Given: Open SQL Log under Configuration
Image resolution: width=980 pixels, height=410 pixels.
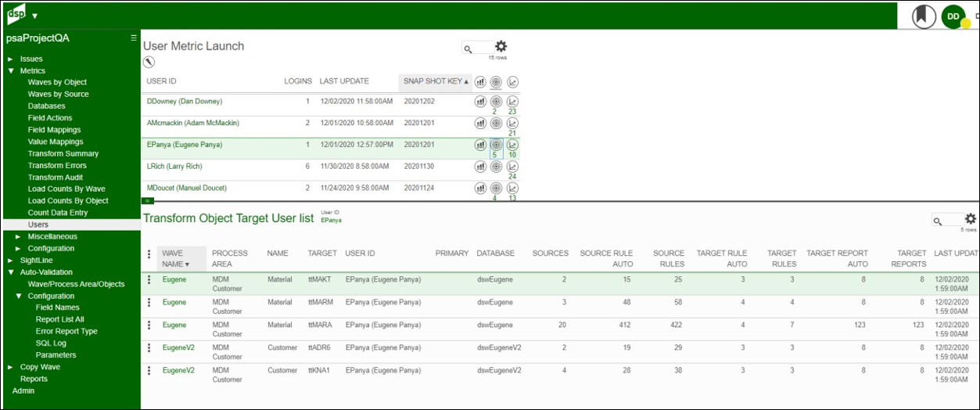Looking at the screenshot, I should [x=51, y=343].
